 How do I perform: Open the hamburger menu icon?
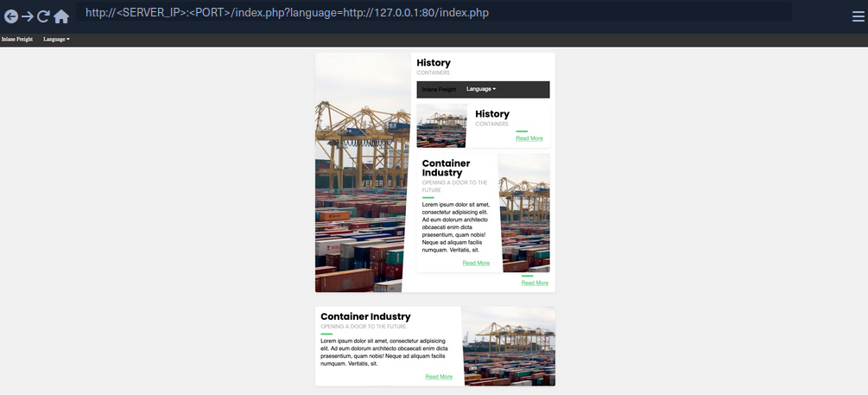click(x=858, y=16)
